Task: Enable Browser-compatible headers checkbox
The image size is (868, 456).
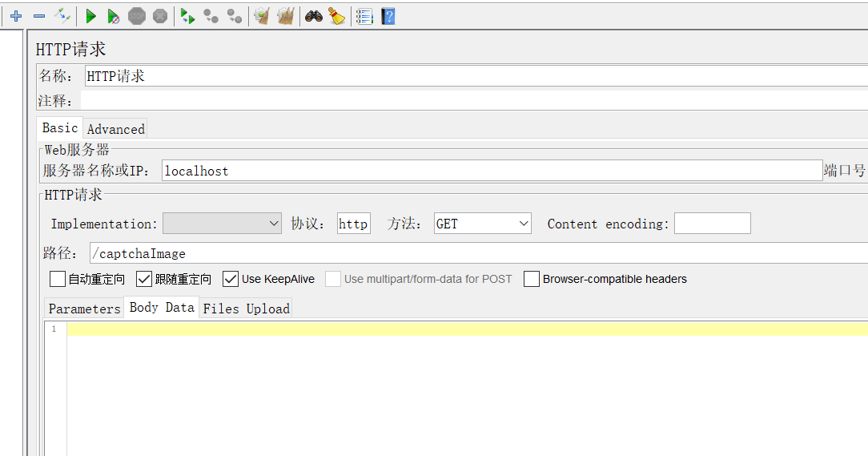Action: (x=532, y=279)
